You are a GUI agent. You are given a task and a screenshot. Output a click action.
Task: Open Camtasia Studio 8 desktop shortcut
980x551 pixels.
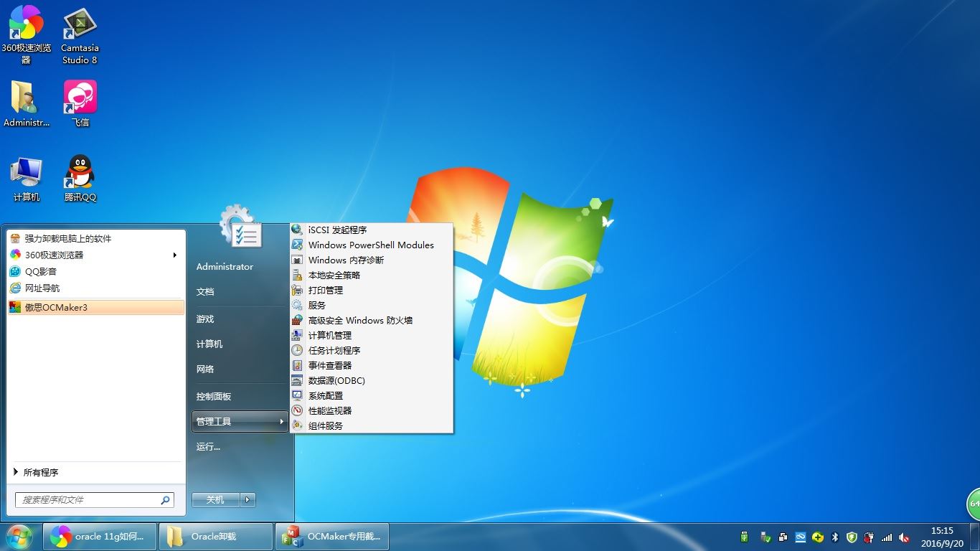[80, 34]
